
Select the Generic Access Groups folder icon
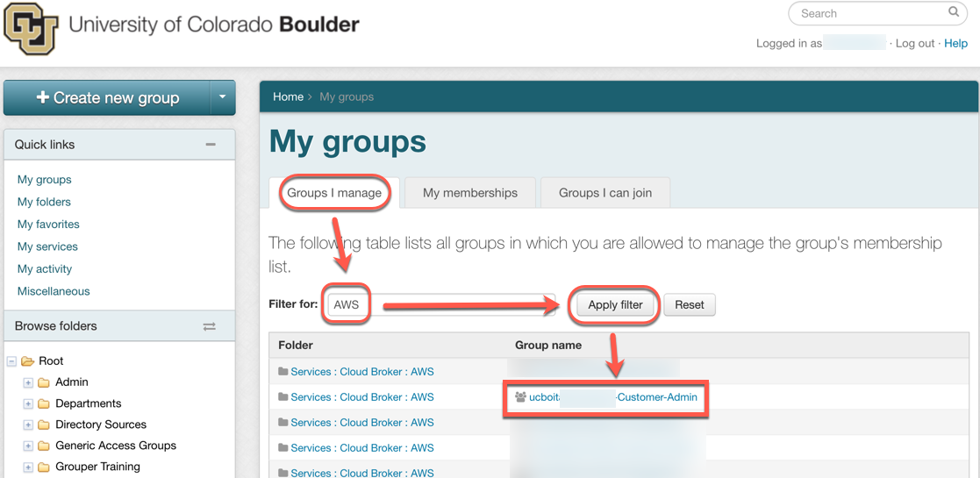(x=43, y=446)
